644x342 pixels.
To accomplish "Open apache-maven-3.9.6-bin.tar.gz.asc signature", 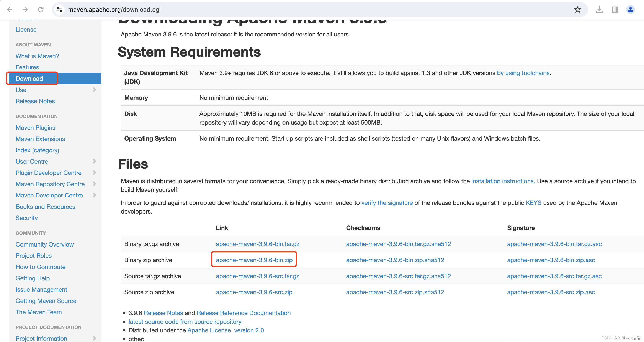I will coord(554,244).
